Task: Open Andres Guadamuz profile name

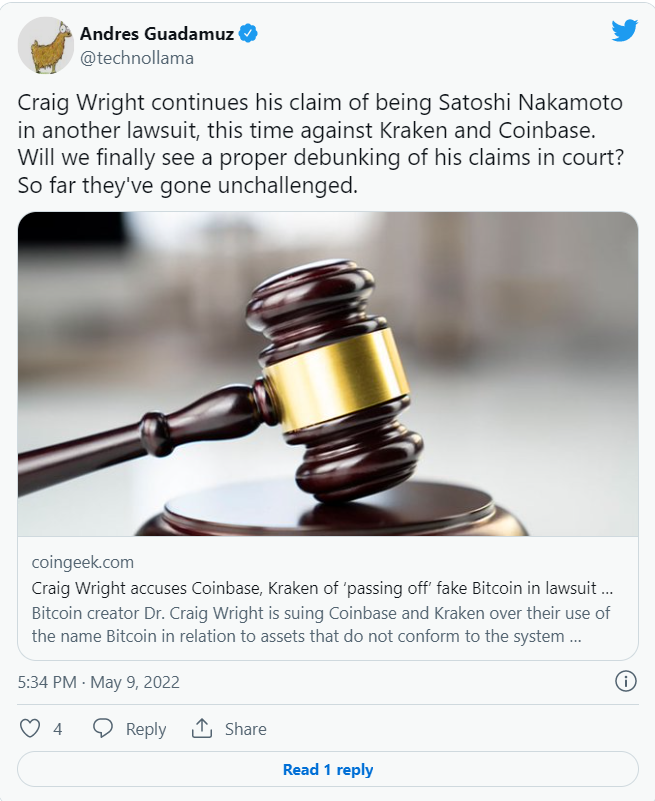Action: pos(157,34)
